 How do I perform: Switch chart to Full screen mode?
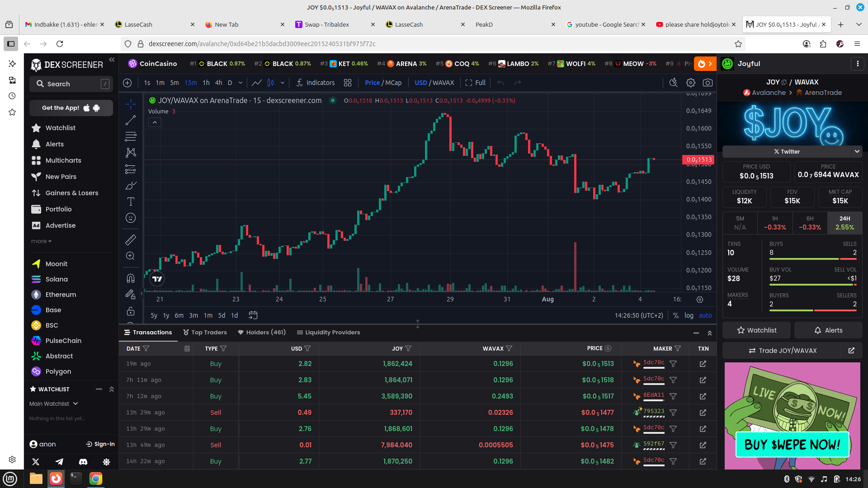coord(476,83)
